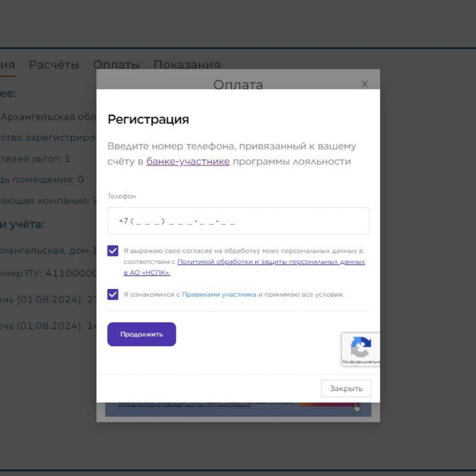Image resolution: width=476 pixels, height=476 pixels.
Task: Switch to the Показания tab
Action: (186, 65)
